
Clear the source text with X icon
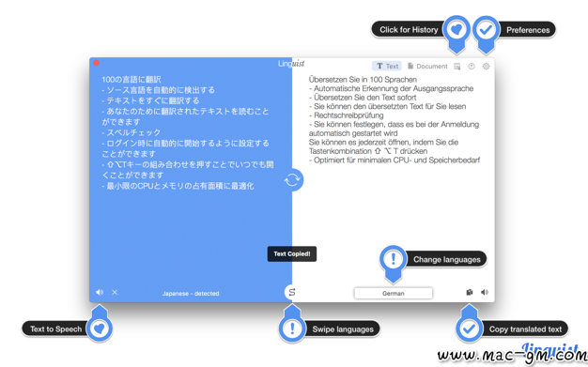115,292
